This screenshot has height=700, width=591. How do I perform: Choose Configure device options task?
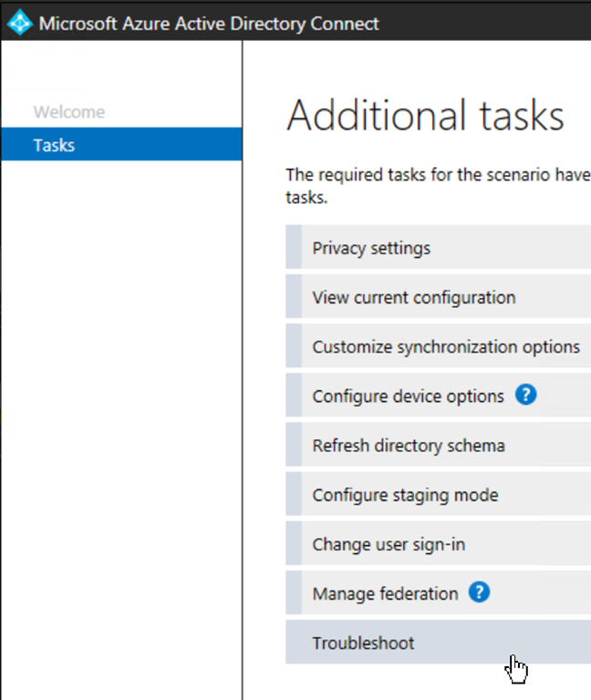pos(438,396)
